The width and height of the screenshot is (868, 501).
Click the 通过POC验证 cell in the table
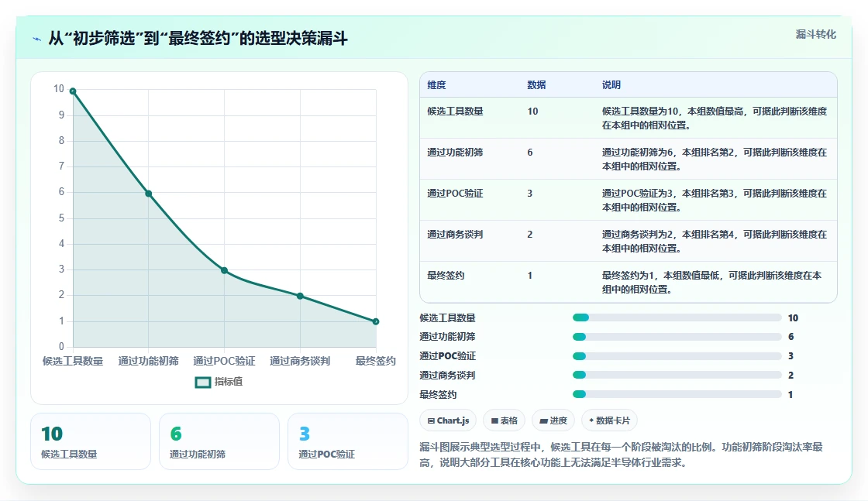pyautogui.click(x=455, y=194)
